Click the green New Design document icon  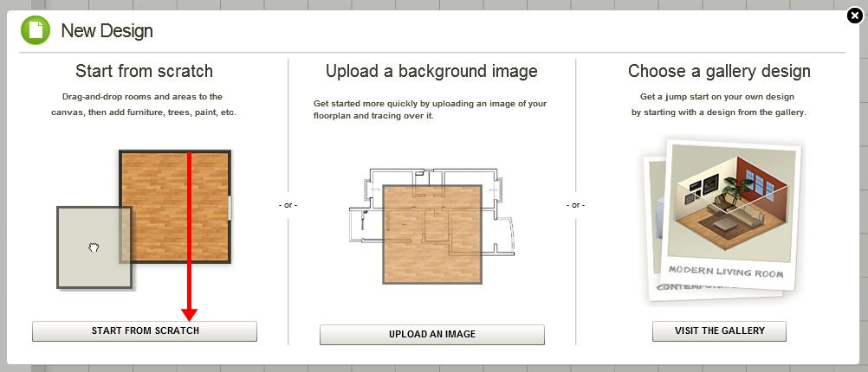coord(36,30)
